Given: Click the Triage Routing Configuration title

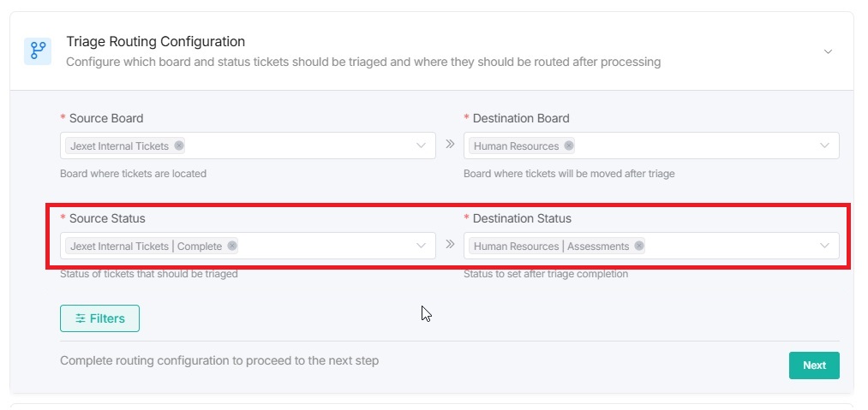Looking at the screenshot, I should click(156, 41).
